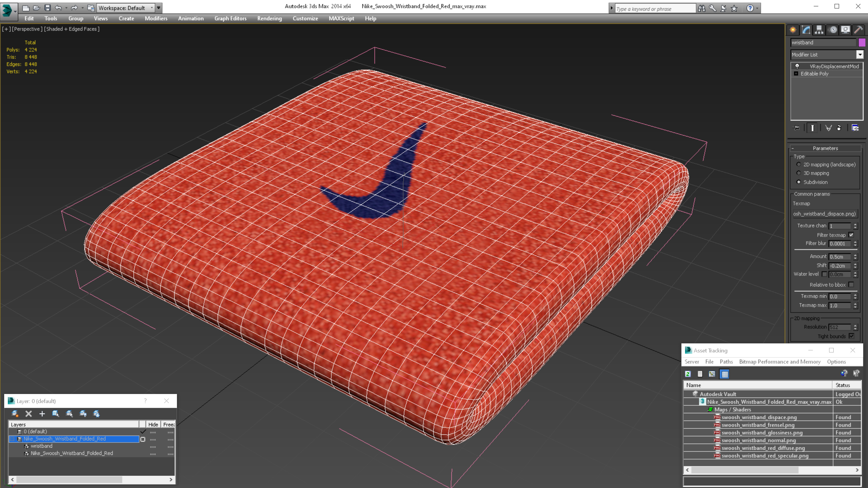Click Refresh icon in Asset Tracking
The image size is (868, 488).
(x=688, y=374)
